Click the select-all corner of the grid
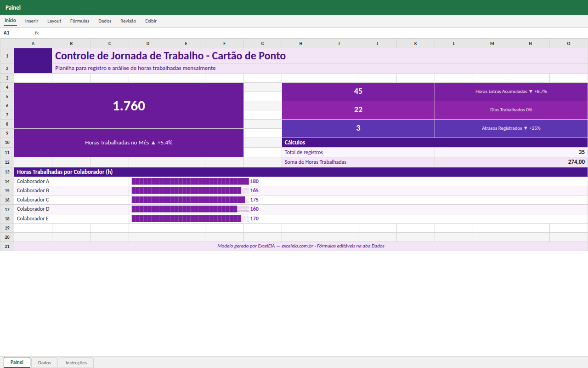This screenshot has width=588, height=368. tap(7, 44)
